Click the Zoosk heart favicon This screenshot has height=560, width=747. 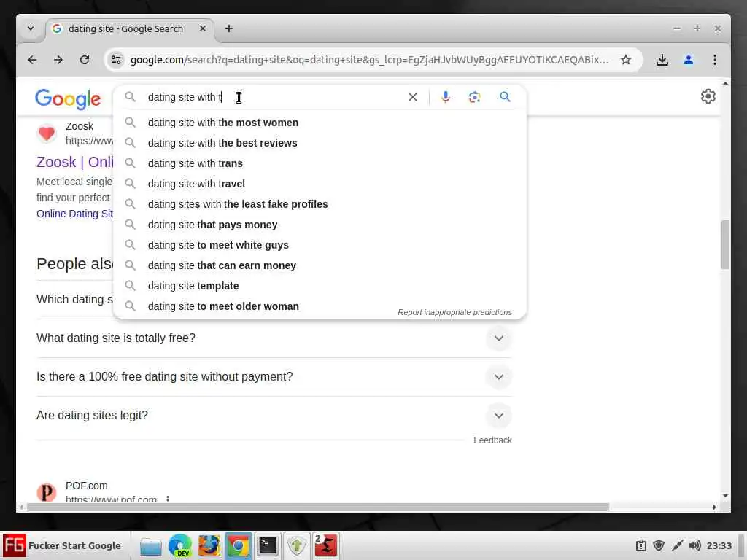tap(47, 133)
